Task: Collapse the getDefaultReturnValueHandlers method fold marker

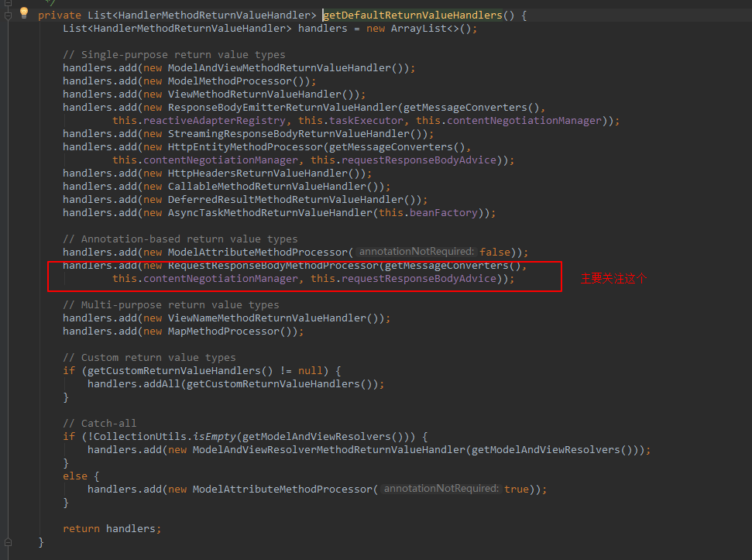Action: click(8, 15)
